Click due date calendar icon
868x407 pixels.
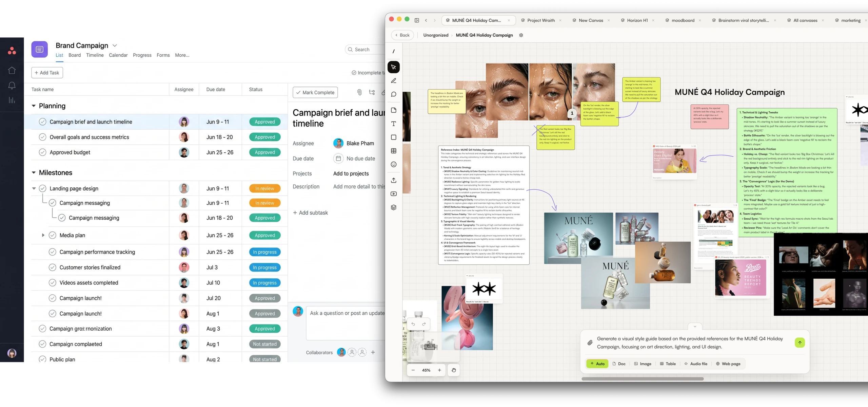tap(338, 159)
